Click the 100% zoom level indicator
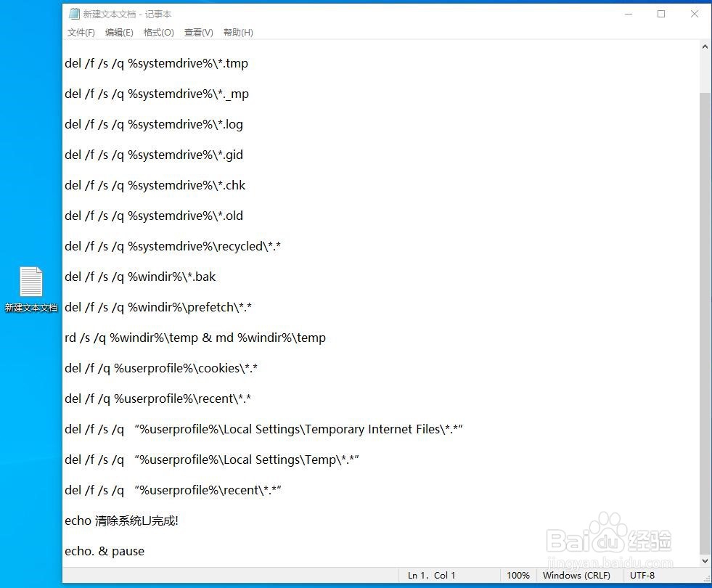The width and height of the screenshot is (712, 588). (518, 575)
